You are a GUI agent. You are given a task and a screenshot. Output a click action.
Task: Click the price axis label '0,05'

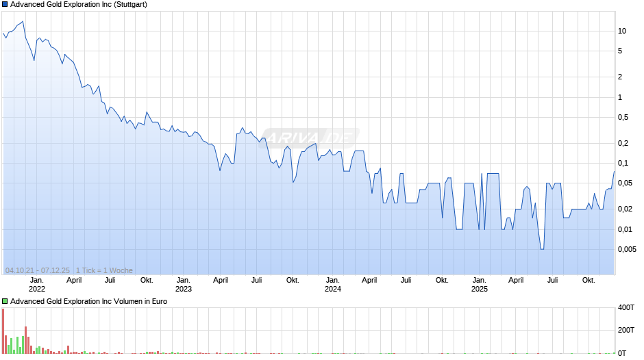tap(625, 183)
